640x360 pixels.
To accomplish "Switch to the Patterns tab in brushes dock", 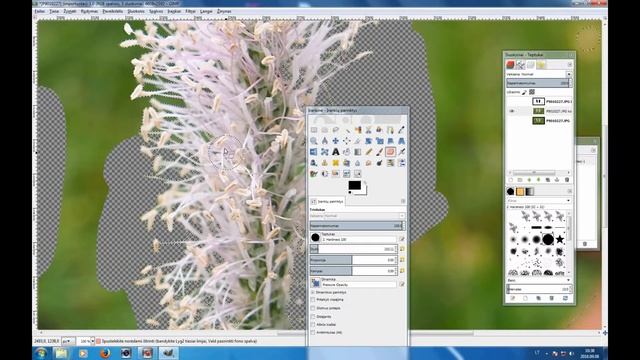I will click(x=520, y=191).
